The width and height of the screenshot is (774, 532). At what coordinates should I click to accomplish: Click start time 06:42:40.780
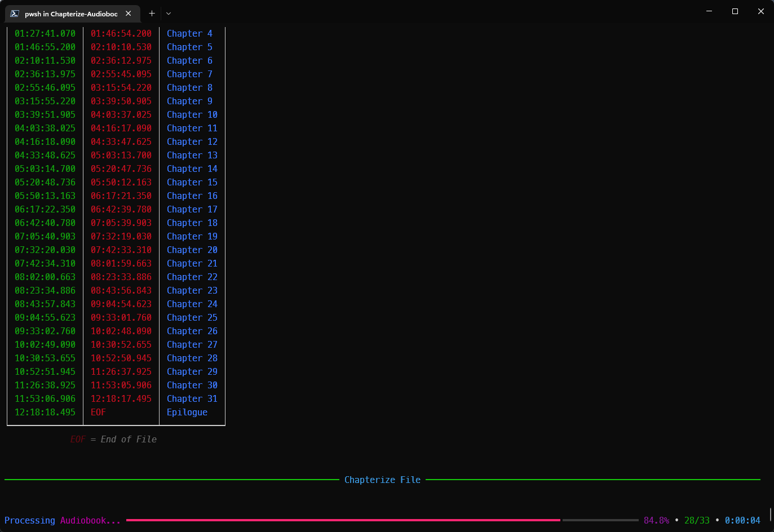coord(45,223)
